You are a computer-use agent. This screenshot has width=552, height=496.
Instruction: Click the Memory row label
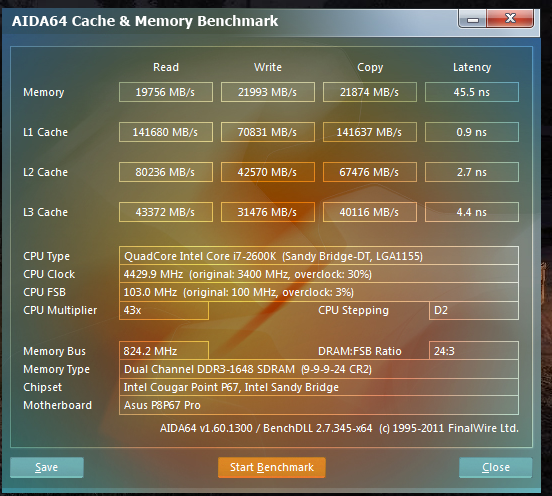(44, 92)
